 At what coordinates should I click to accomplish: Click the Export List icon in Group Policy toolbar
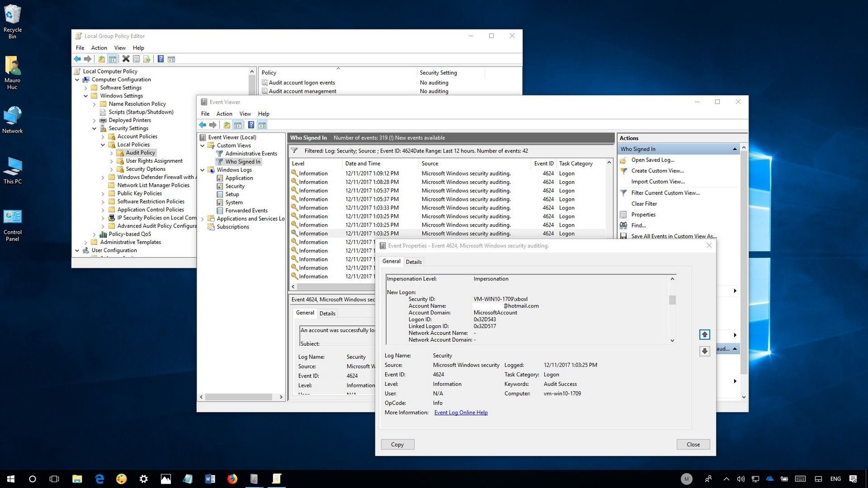click(x=147, y=59)
